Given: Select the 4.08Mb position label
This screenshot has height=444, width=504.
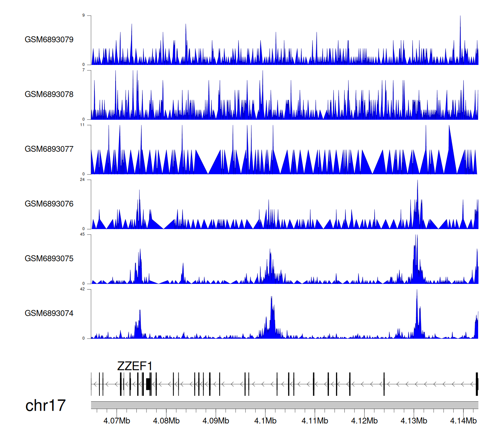Looking at the screenshot, I should click(x=166, y=421).
